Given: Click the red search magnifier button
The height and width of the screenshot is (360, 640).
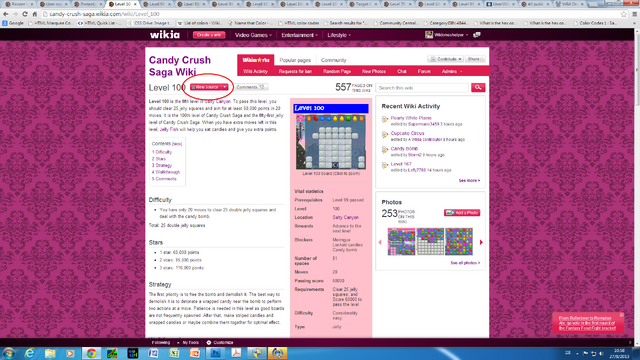Looking at the screenshot, I should (478, 87).
